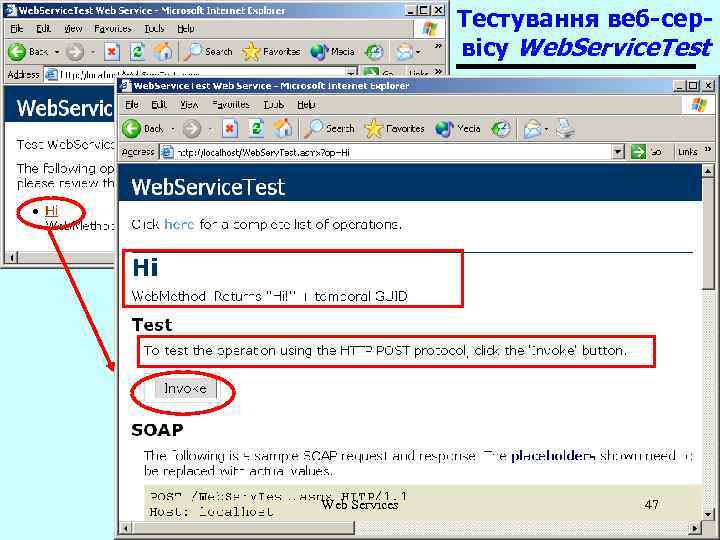Viewport: 720px width, 540px height.
Task: Expand front window address bar dropdown
Action: pyautogui.click(x=618, y=152)
